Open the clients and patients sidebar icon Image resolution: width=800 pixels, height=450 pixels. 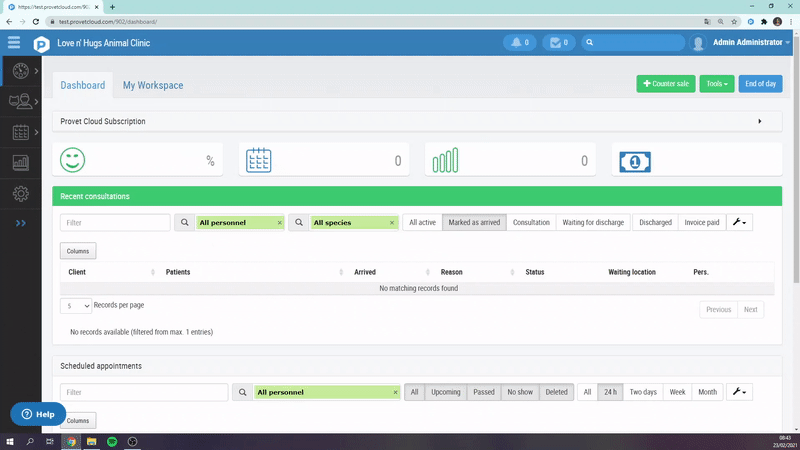[18, 101]
